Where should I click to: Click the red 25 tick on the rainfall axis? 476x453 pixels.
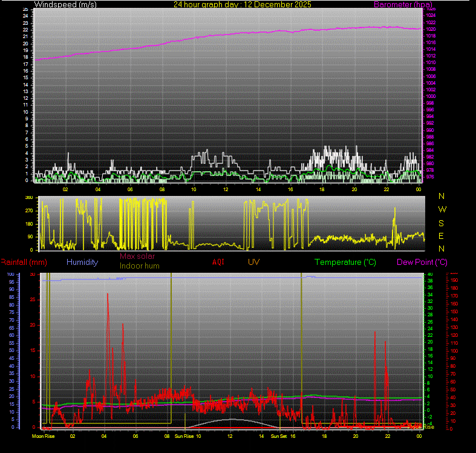click(33, 299)
